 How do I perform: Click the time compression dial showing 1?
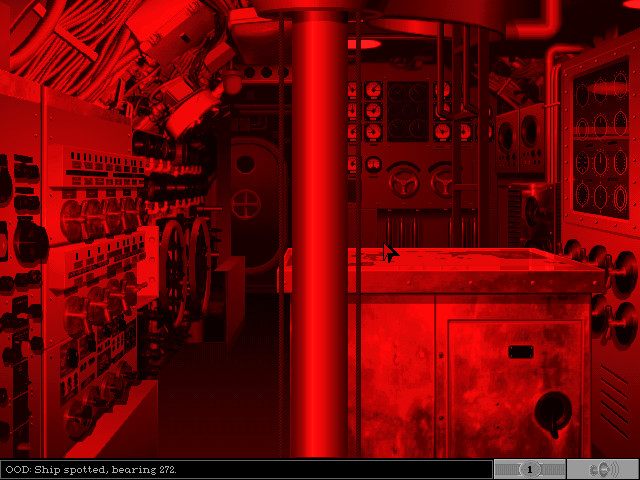[x=530, y=470]
